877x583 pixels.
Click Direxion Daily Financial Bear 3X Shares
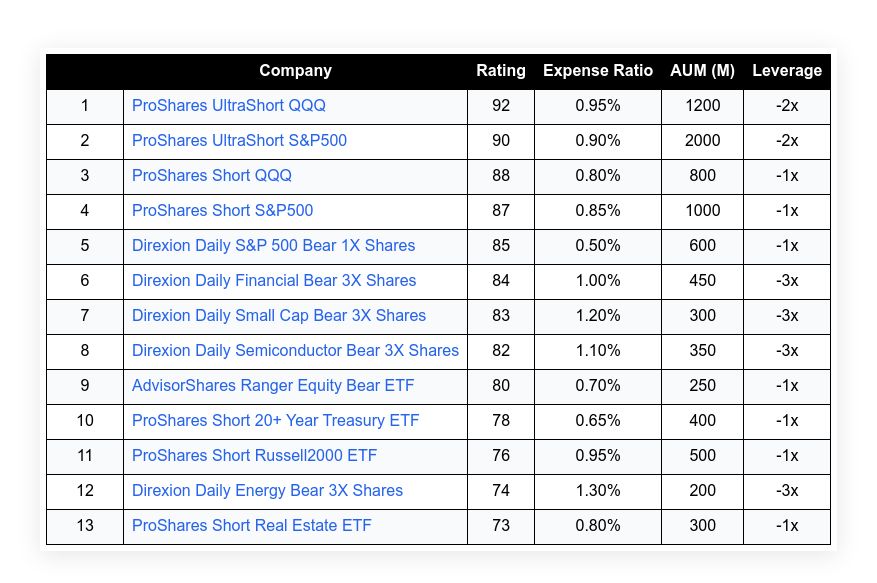[x=274, y=281]
